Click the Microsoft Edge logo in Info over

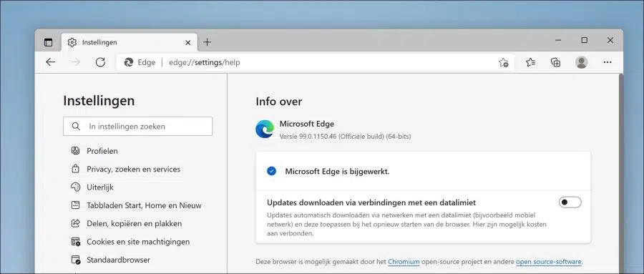click(x=265, y=129)
